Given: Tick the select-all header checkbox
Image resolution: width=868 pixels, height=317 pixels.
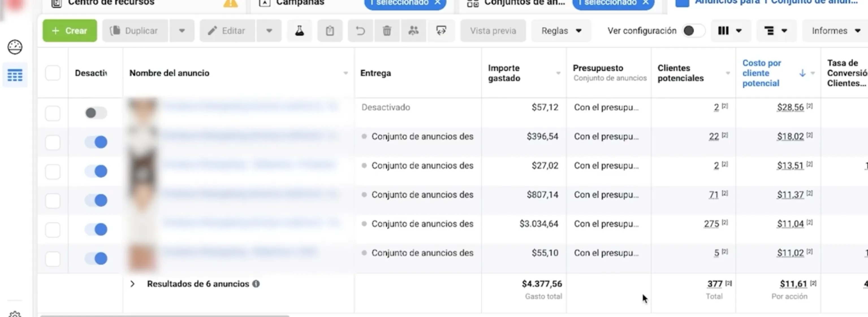Looking at the screenshot, I should click(53, 73).
